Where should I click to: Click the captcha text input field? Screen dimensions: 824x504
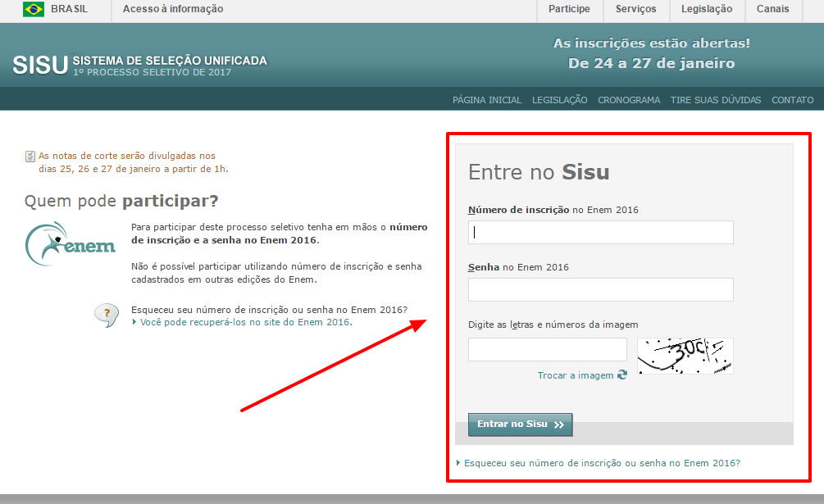(x=547, y=350)
